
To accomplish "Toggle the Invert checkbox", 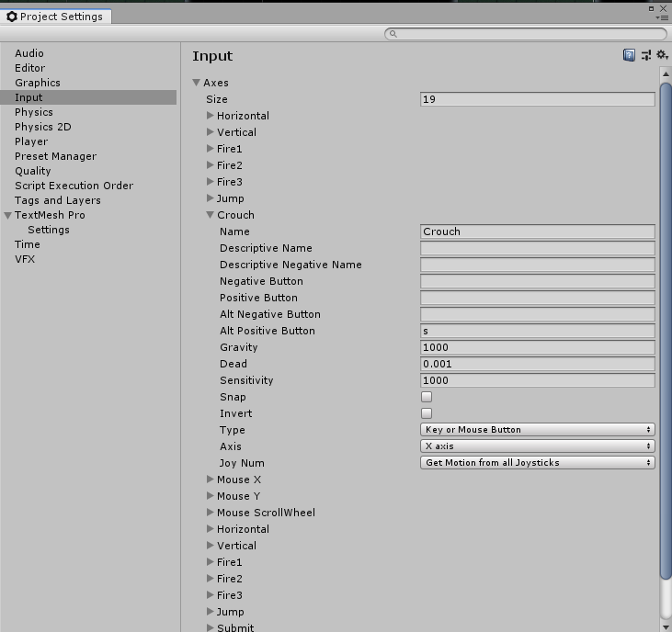I will [427, 413].
